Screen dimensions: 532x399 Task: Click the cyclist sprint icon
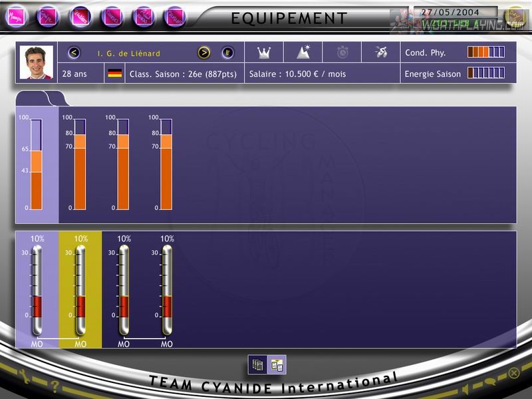381,53
